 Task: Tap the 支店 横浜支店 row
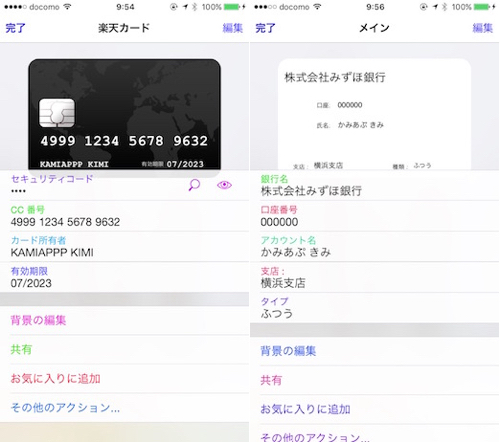pos(375,277)
